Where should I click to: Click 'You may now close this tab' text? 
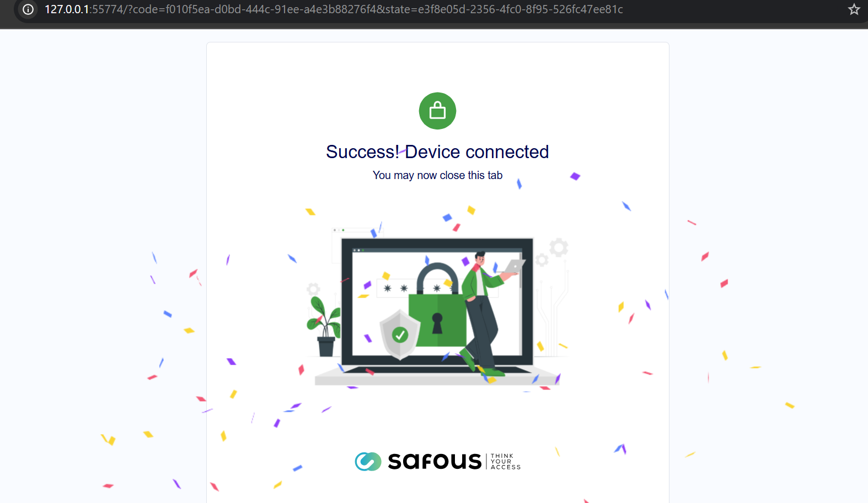coord(437,175)
